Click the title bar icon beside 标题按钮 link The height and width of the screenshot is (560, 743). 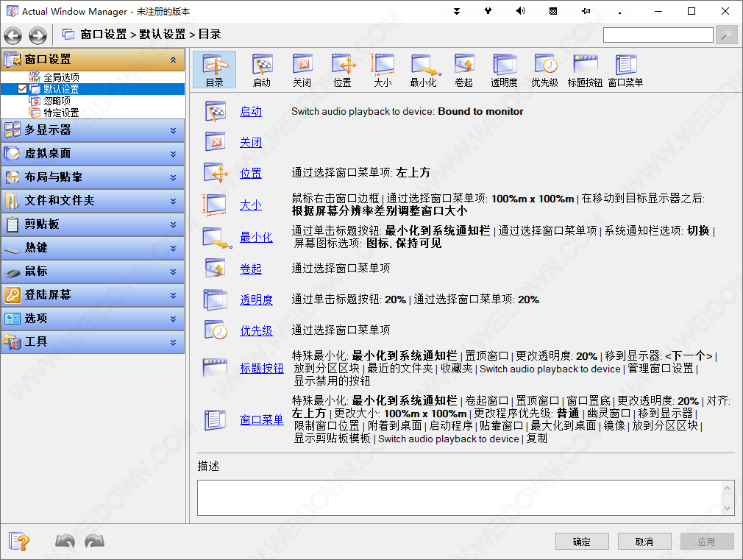point(215,367)
